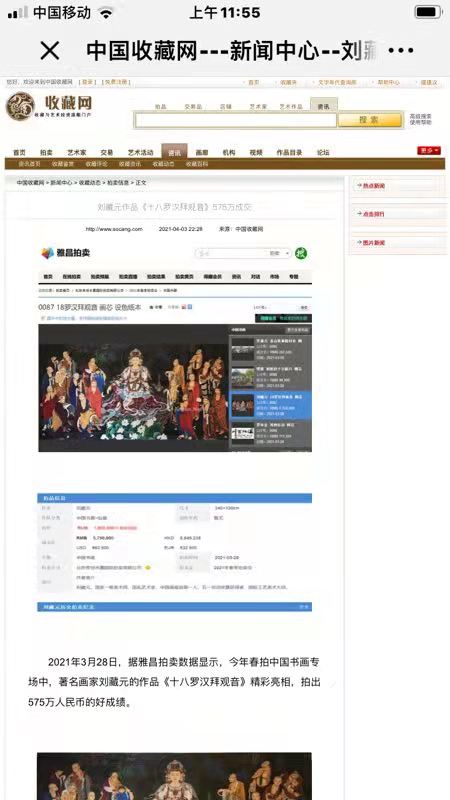Screen dimensions: 450x800
Task: Open 高级搜索 advanced search link
Action: tap(420, 116)
